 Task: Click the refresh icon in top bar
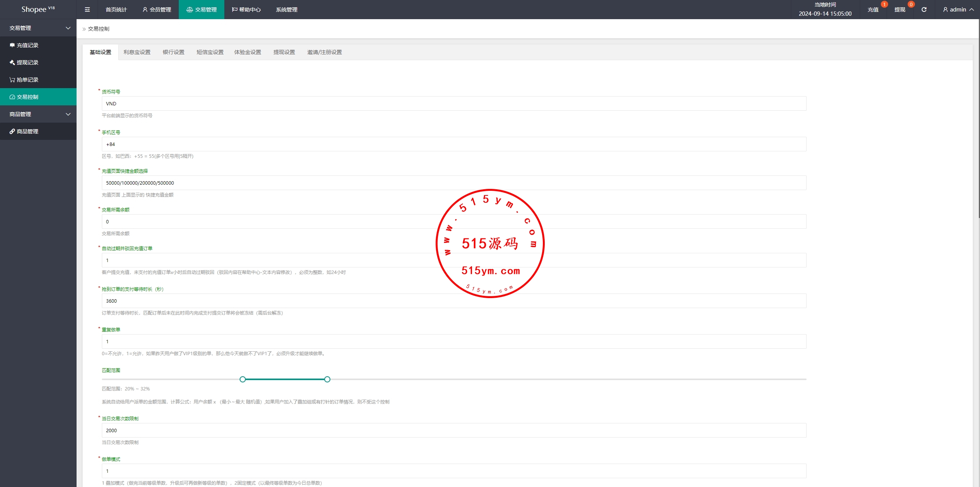click(924, 10)
